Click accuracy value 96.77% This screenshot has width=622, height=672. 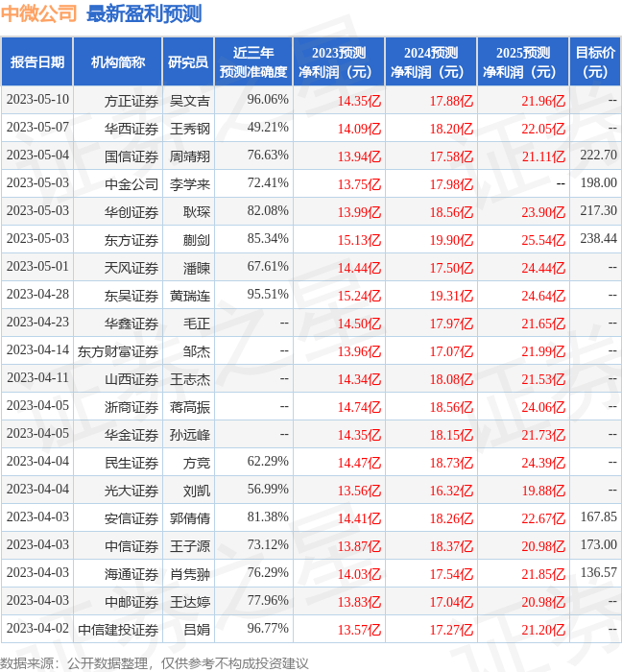click(268, 629)
